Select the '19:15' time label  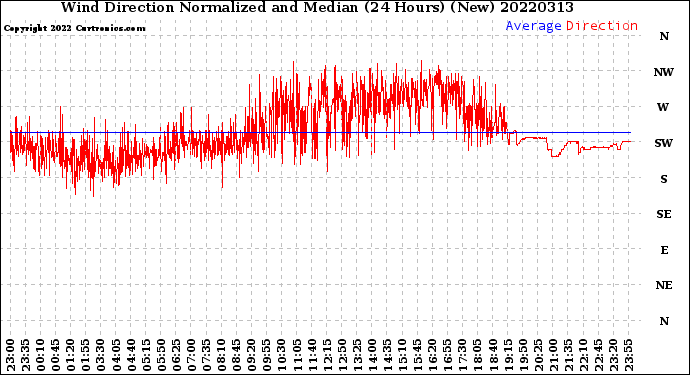507,355
